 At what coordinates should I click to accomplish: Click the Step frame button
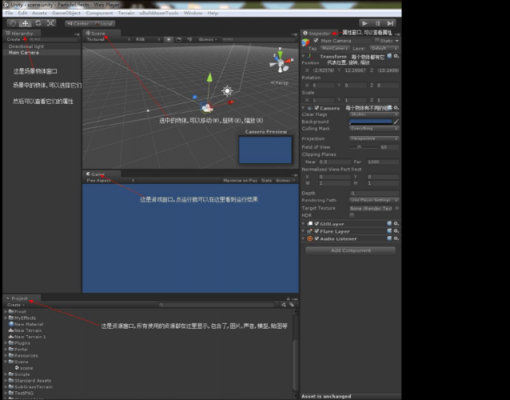[390, 23]
